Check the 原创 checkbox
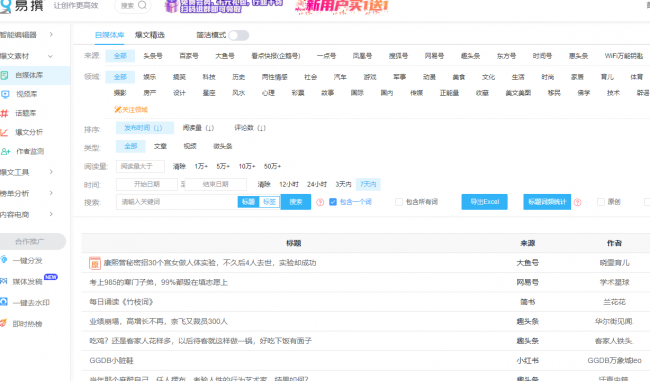Viewport: 650px width, 381px height. pyautogui.click(x=600, y=202)
